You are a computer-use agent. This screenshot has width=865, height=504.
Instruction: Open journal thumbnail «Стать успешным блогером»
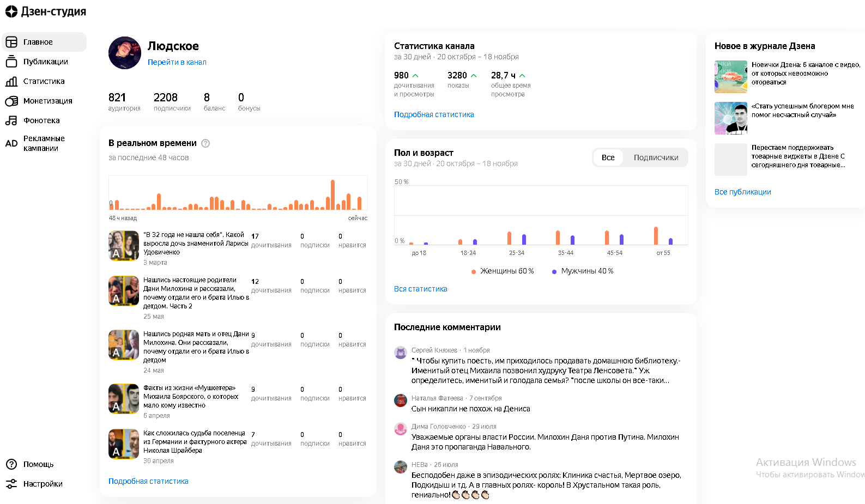731,118
